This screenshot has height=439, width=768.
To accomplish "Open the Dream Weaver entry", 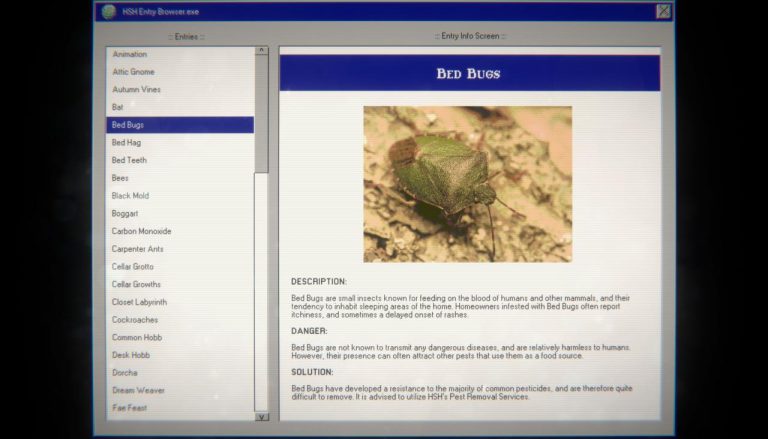I will click(138, 391).
